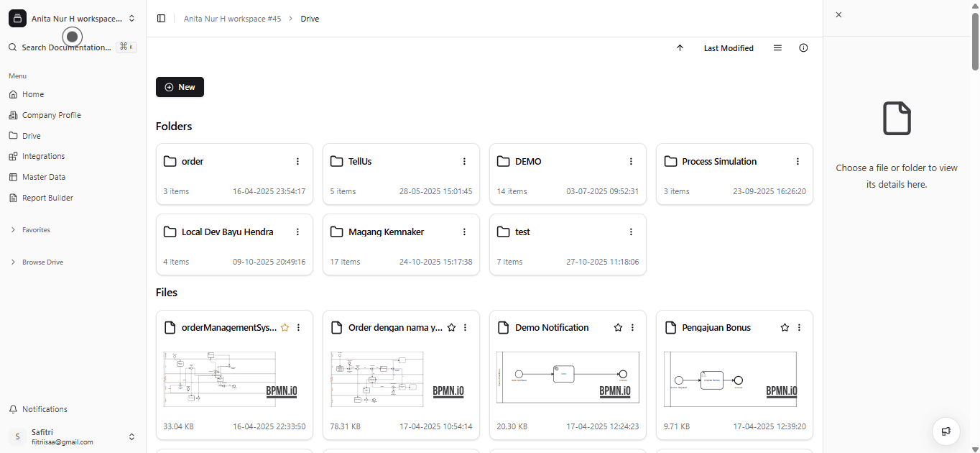The height and width of the screenshot is (453, 980).
Task: Expand the Browse Drive tree
Action: [x=13, y=262]
